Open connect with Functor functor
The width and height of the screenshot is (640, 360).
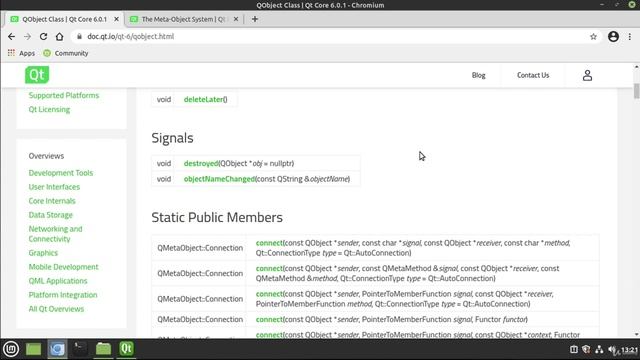click(269, 319)
